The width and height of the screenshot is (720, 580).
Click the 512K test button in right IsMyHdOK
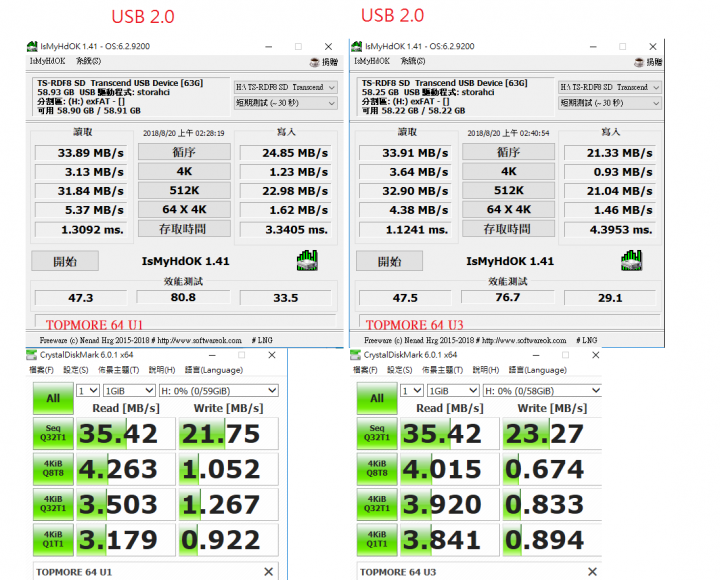(508, 190)
